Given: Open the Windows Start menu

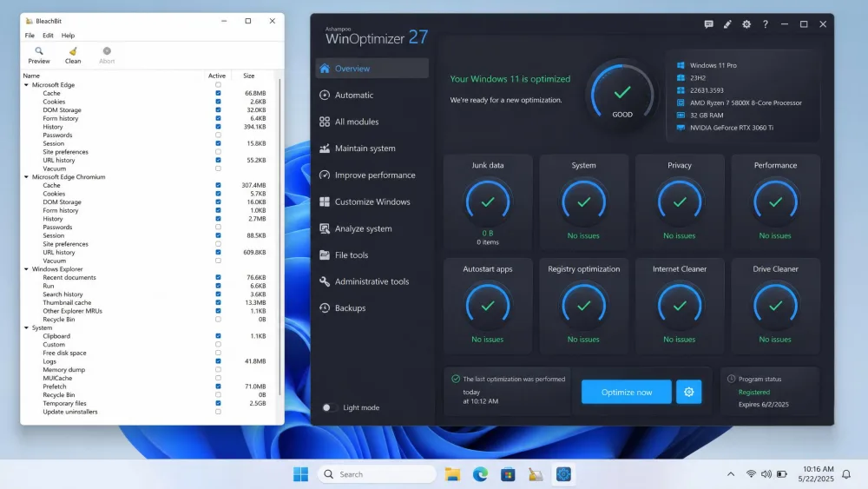Looking at the screenshot, I should tap(300, 474).
